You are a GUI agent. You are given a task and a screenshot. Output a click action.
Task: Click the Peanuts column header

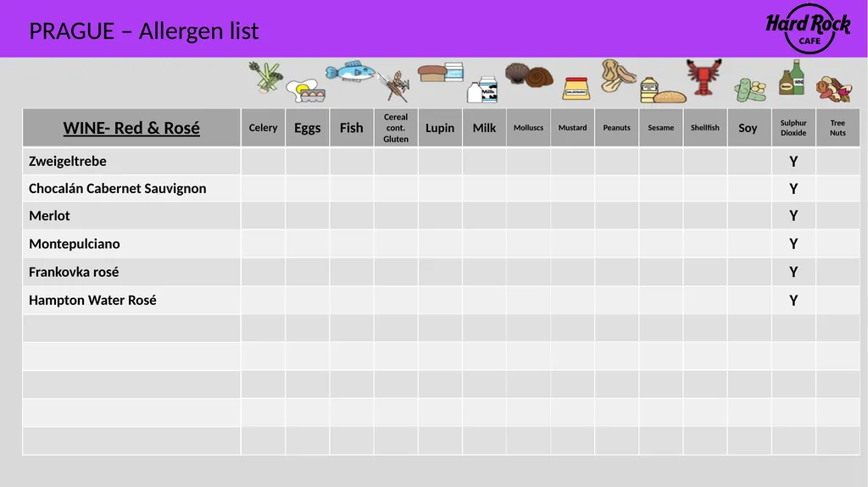click(x=617, y=128)
